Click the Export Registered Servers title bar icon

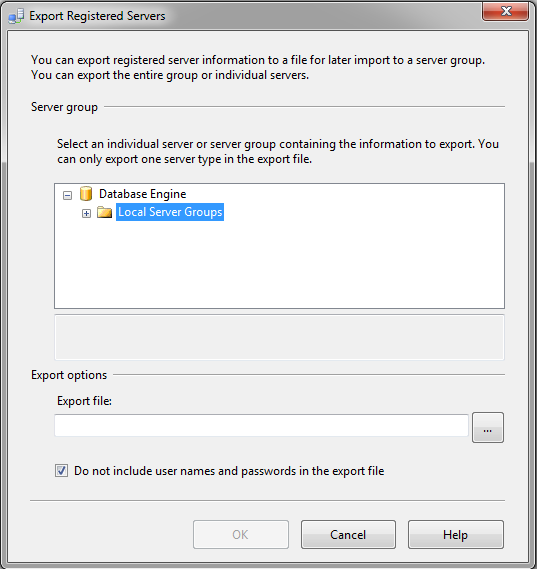click(x=16, y=16)
